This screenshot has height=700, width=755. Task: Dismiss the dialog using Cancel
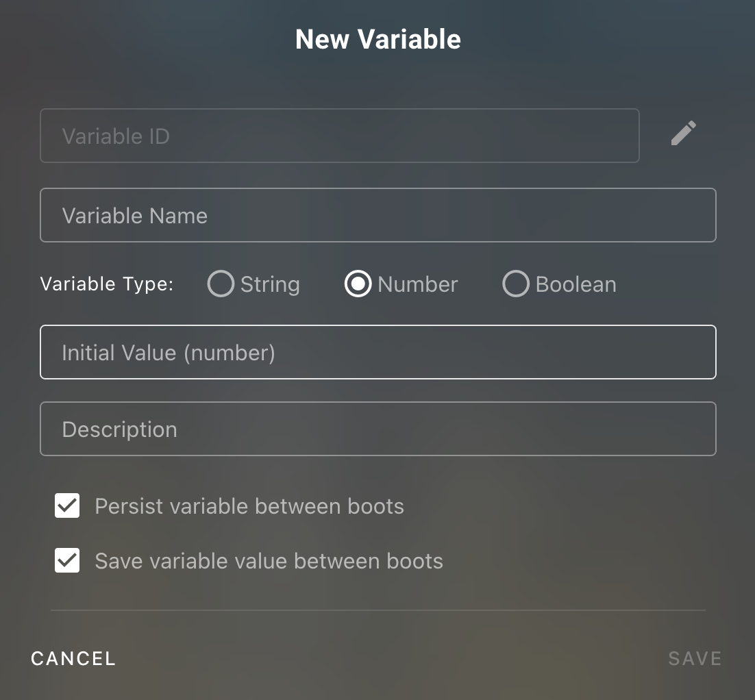pos(73,658)
